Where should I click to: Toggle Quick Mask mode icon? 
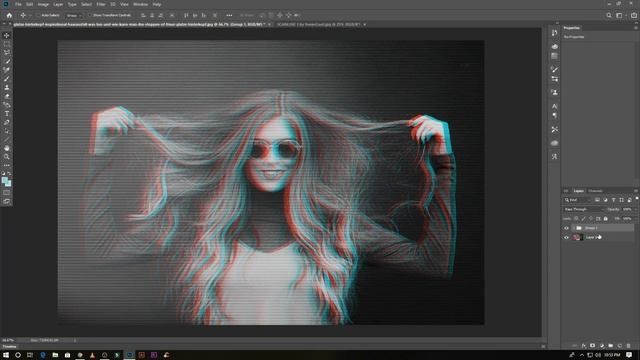7,192
